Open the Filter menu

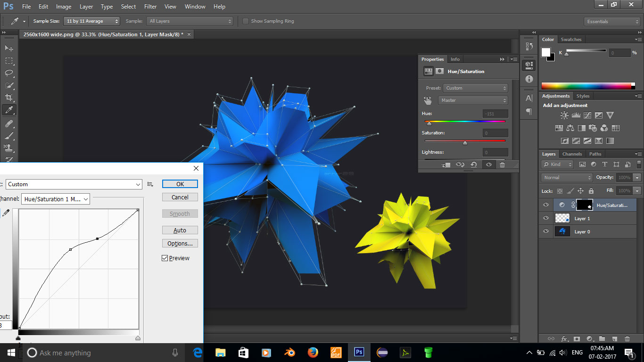150,7
